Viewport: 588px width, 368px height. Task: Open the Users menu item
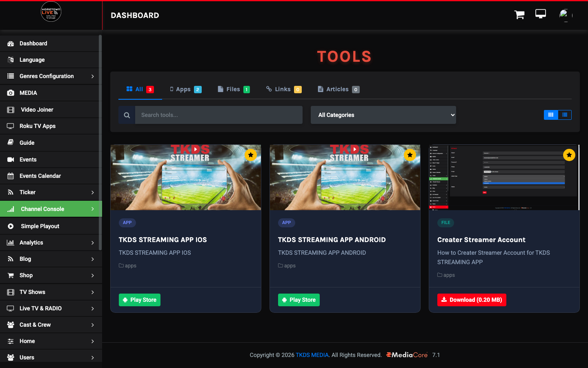pyautogui.click(x=51, y=357)
